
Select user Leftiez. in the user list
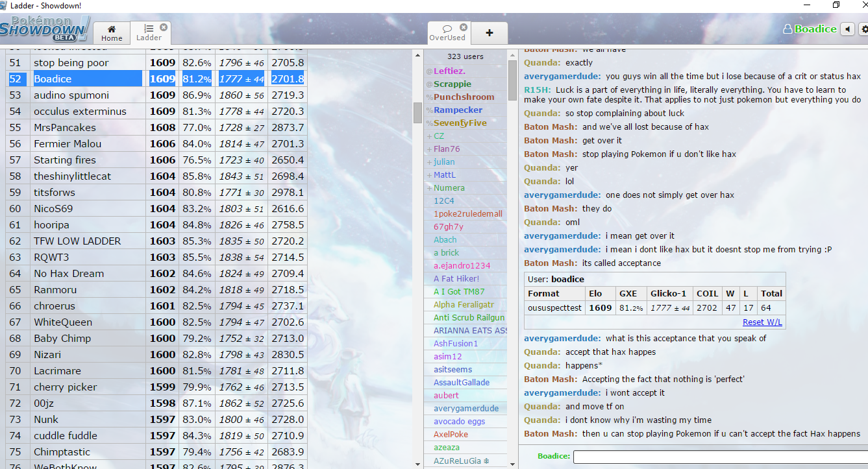449,71
